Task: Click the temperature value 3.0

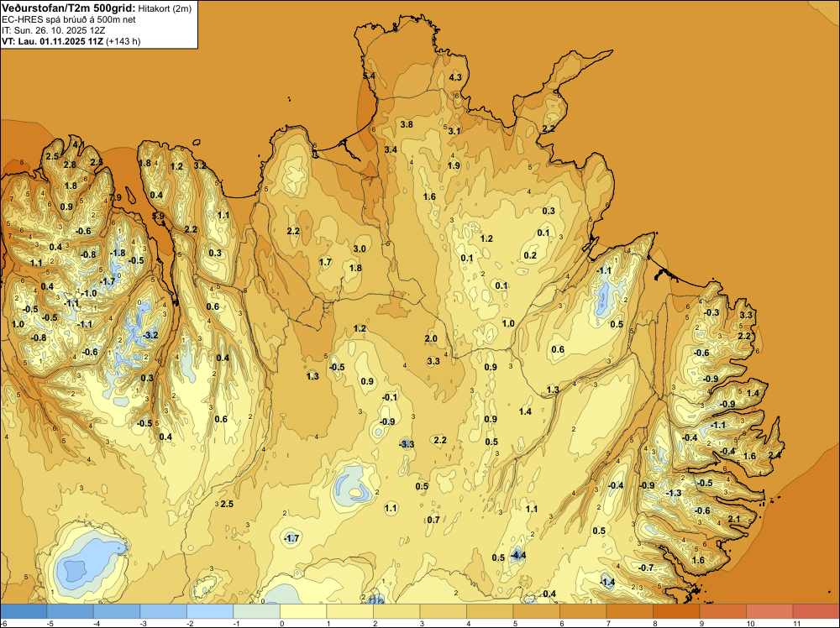Action: pos(360,249)
